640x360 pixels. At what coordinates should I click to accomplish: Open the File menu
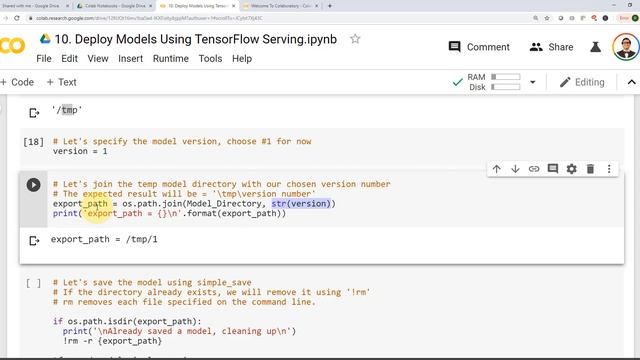click(x=44, y=58)
